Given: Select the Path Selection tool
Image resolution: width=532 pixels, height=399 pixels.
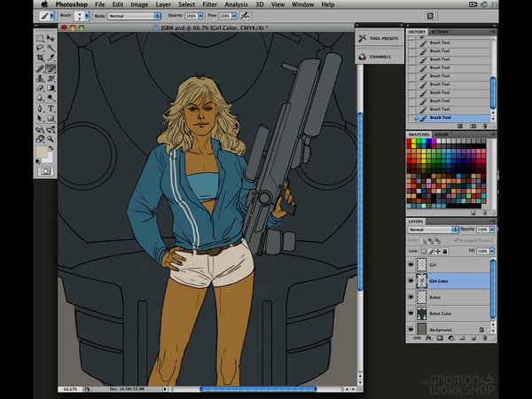Looking at the screenshot, I should pyautogui.click(x=40, y=119).
